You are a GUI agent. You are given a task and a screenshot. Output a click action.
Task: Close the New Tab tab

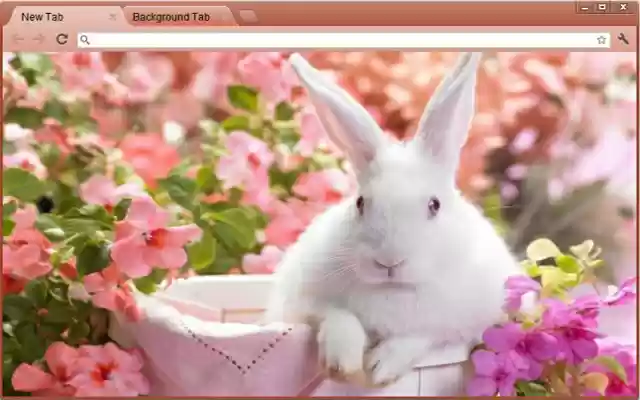[x=113, y=17]
